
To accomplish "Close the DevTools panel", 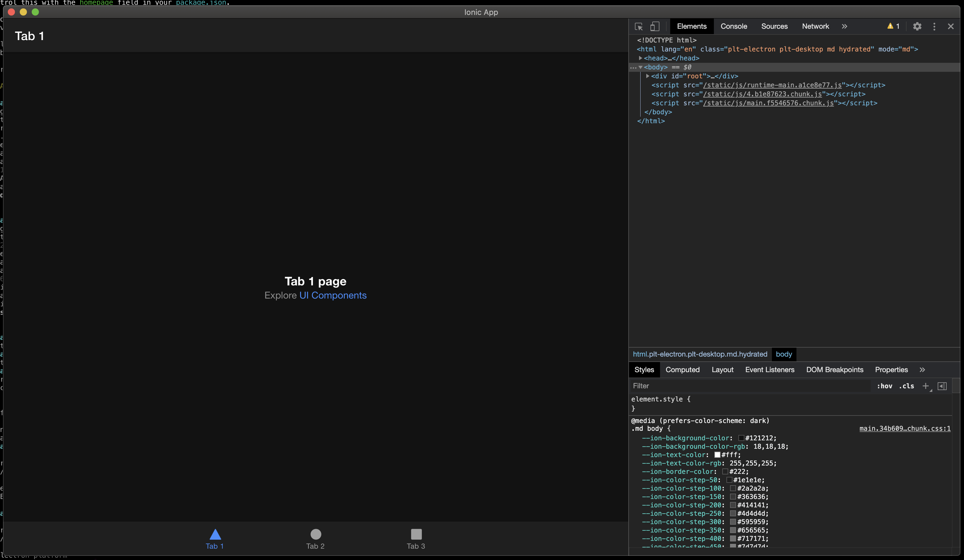I will pyautogui.click(x=951, y=26).
